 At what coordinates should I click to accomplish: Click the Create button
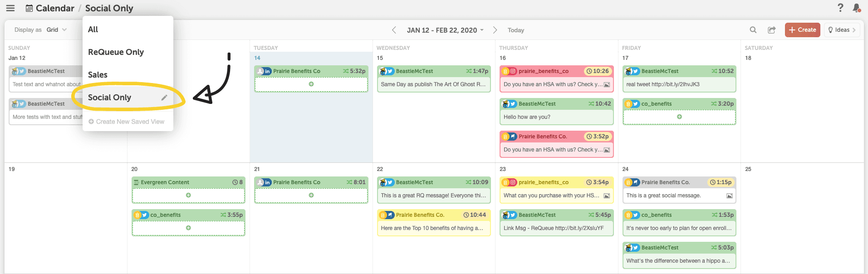click(803, 30)
